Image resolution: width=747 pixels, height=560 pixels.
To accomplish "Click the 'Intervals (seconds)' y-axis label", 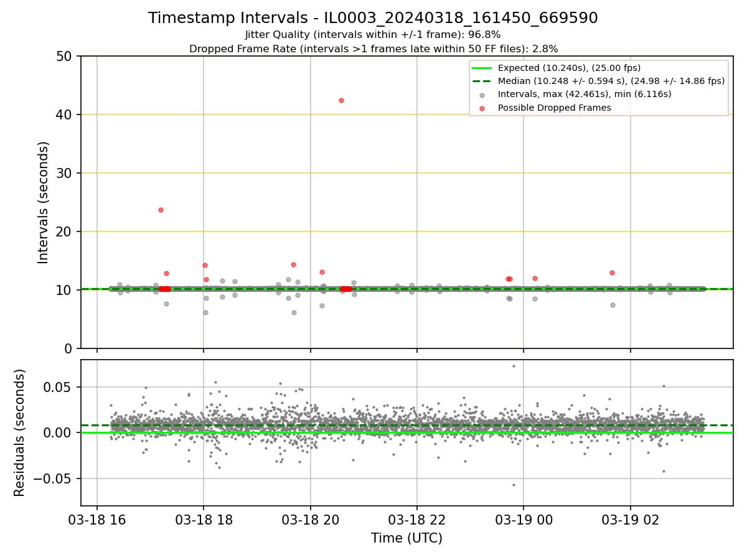I will (44, 202).
